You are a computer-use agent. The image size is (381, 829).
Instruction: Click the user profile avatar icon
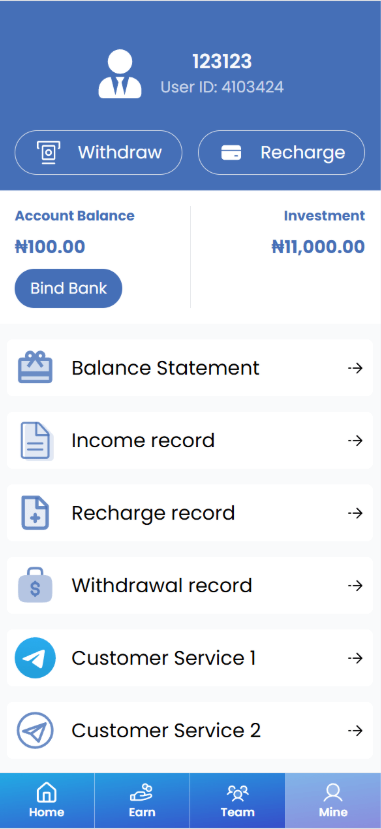click(120, 73)
